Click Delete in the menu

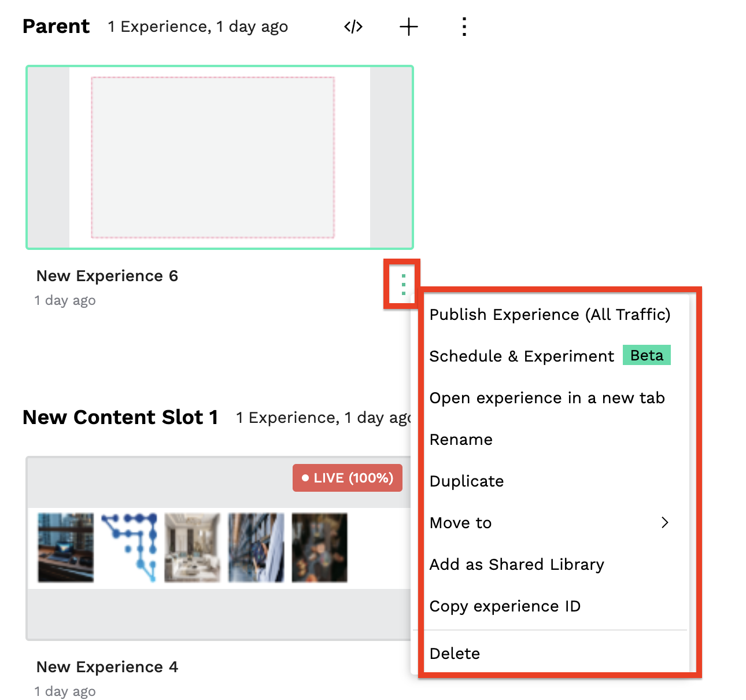tap(455, 653)
